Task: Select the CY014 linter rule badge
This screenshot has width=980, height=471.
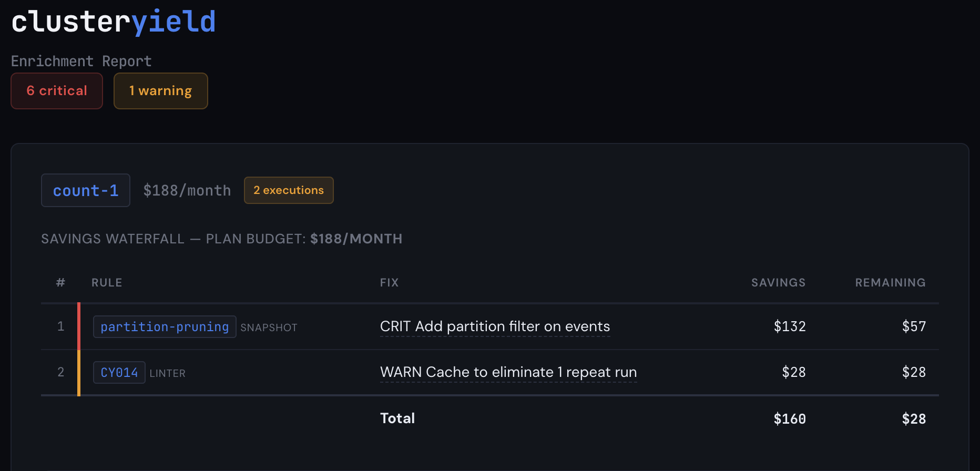Action: (x=119, y=372)
